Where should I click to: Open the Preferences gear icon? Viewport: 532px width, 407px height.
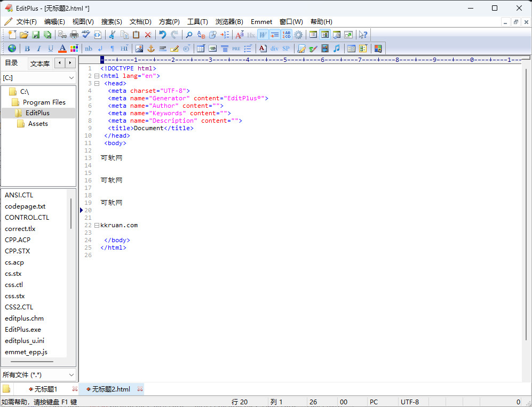tap(298, 35)
